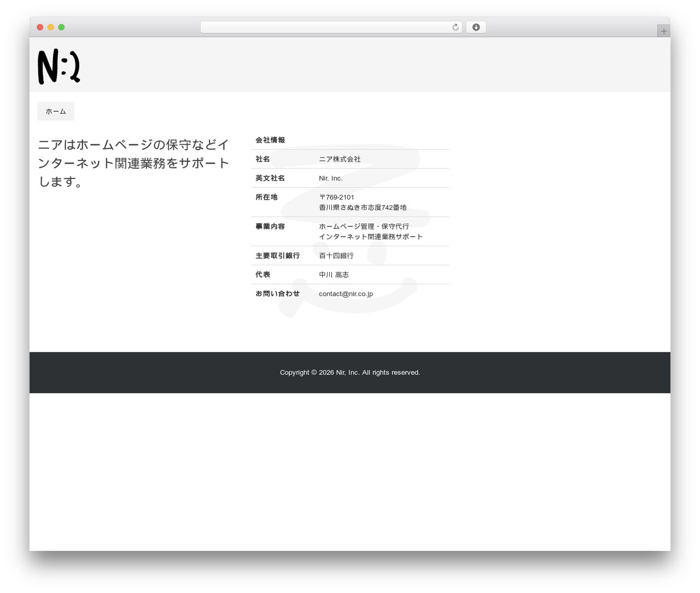The height and width of the screenshot is (593, 700).
Task: Select the お問い合わせ row label
Action: point(277,294)
